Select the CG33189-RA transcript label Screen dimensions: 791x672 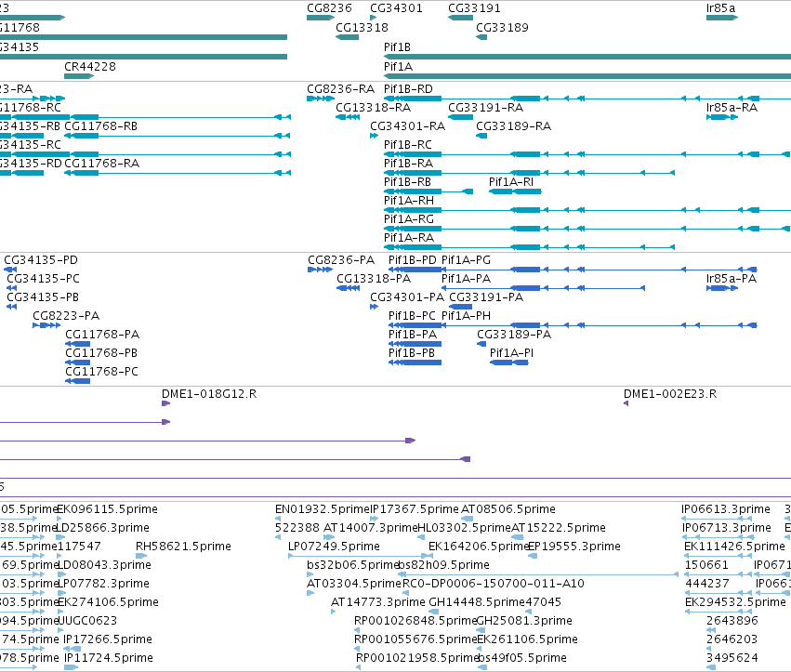click(x=513, y=126)
